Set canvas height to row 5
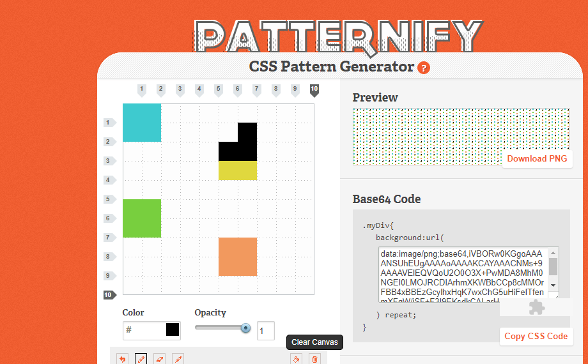This screenshot has height=364, width=588. click(110, 199)
